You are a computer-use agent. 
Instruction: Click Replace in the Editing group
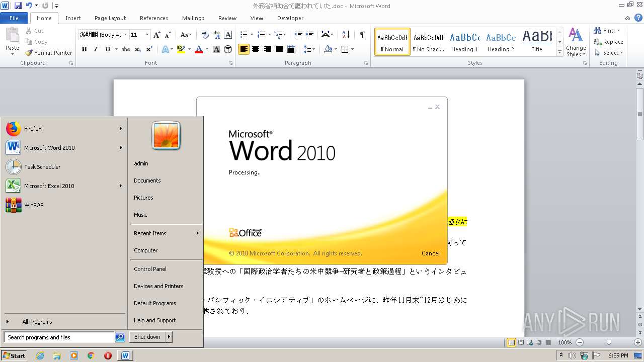pos(609,42)
